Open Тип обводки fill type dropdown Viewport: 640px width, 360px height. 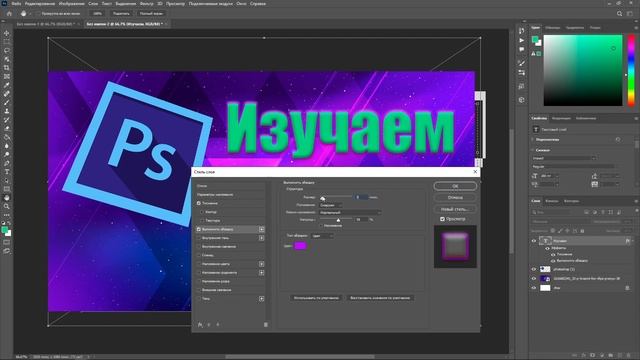[x=322, y=236]
